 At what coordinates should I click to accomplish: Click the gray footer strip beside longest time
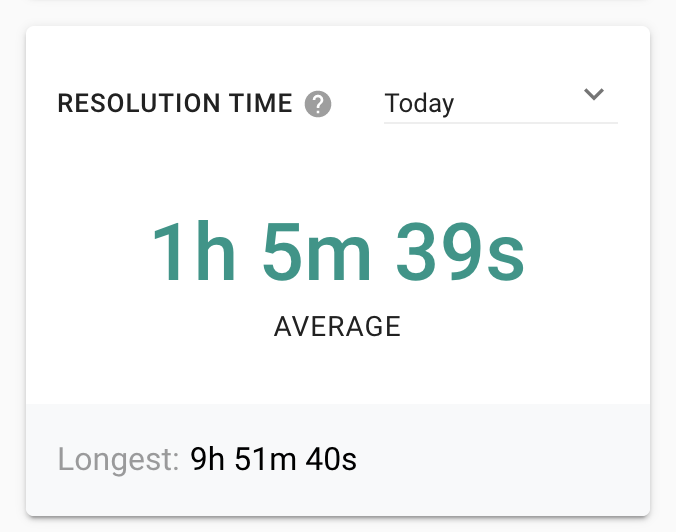click(500, 460)
